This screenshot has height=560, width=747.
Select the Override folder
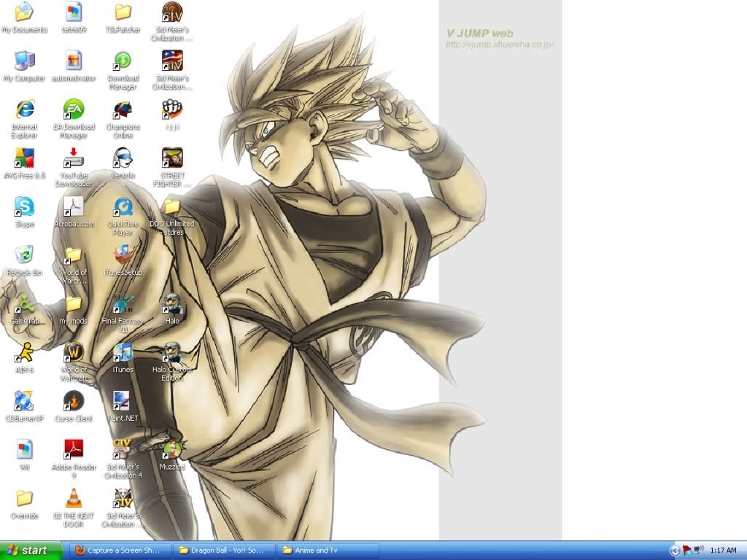pyautogui.click(x=24, y=499)
